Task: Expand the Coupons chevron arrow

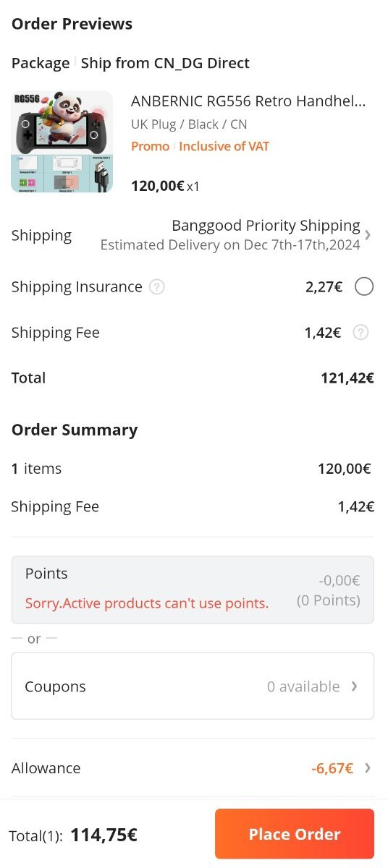Action: (354, 686)
